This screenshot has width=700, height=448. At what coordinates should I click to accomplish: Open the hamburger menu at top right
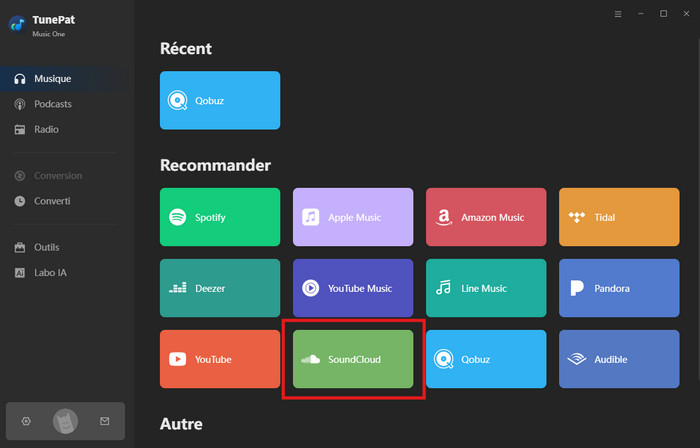pos(618,14)
